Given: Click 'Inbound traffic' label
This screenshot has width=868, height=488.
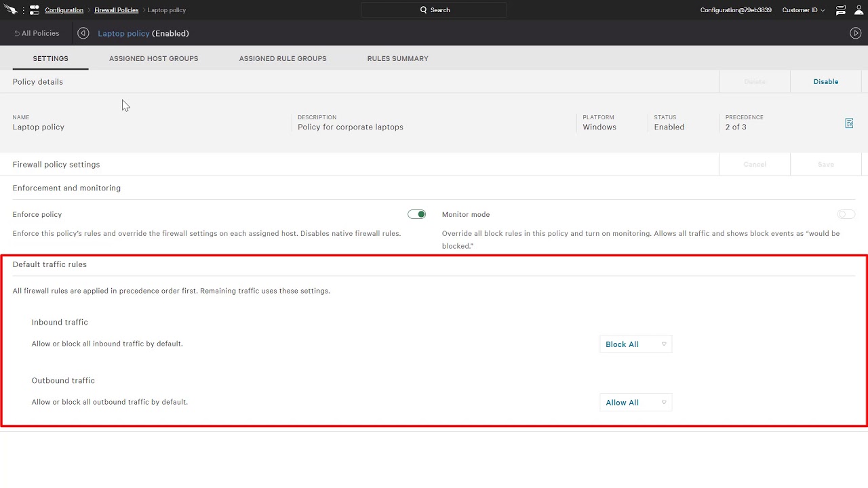Looking at the screenshot, I should pos(60,322).
